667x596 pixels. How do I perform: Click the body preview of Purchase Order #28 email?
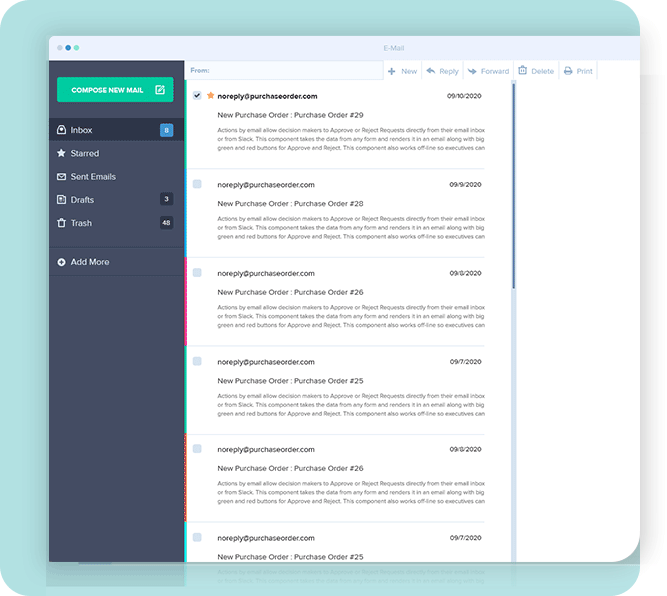351,228
